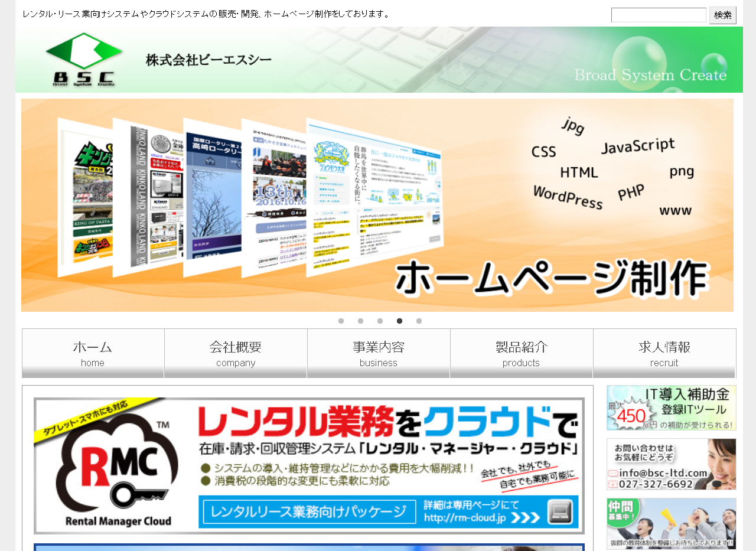This screenshot has width=756, height=551.
Task: Select the first slideshow dot
Action: coord(341,321)
